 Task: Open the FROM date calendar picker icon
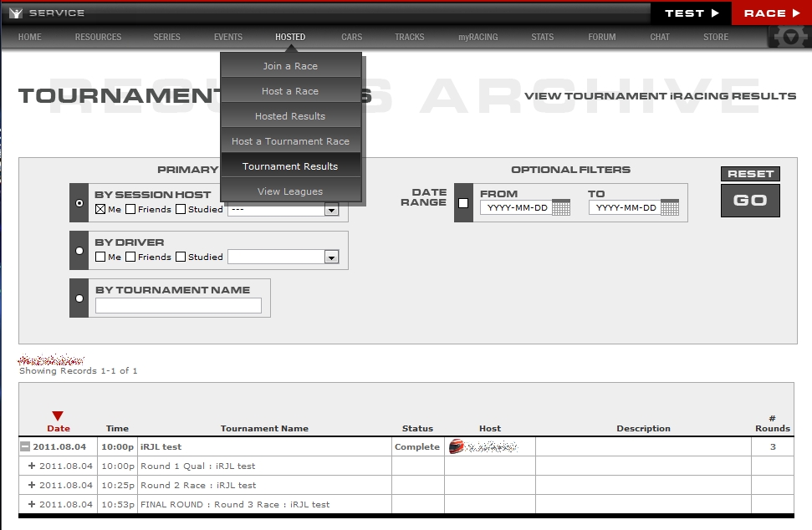[561, 207]
